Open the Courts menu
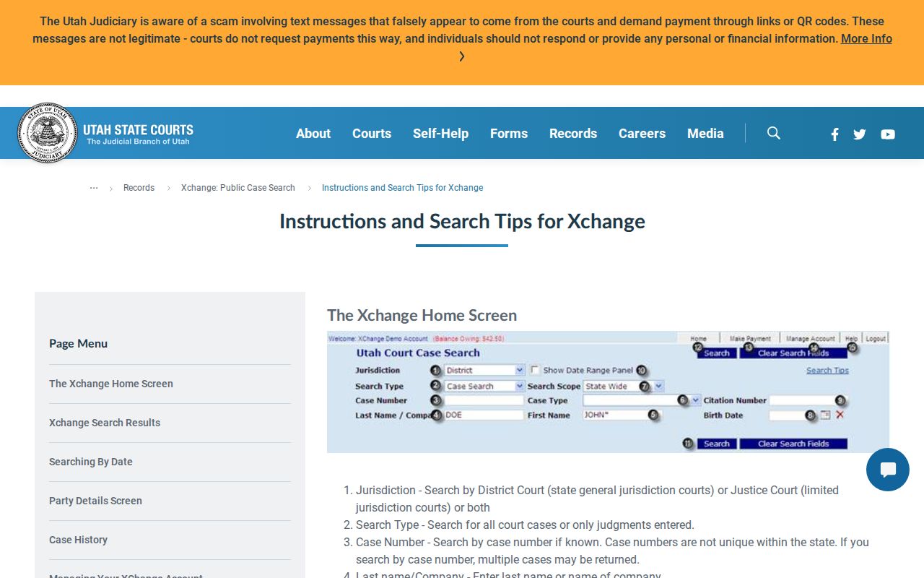Screen dimensions: 924x578 (x=372, y=133)
